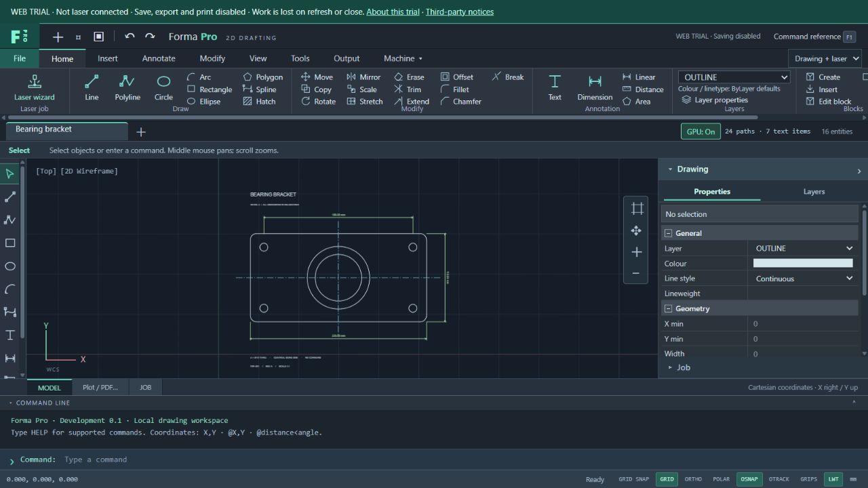Open the File menu
Screen dimensions: 868x488
click(20, 58)
